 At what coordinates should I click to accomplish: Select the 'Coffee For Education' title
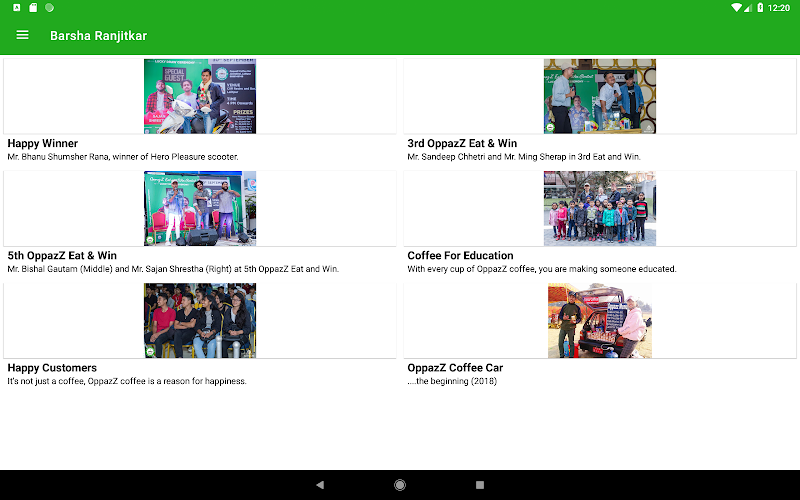[x=460, y=256]
